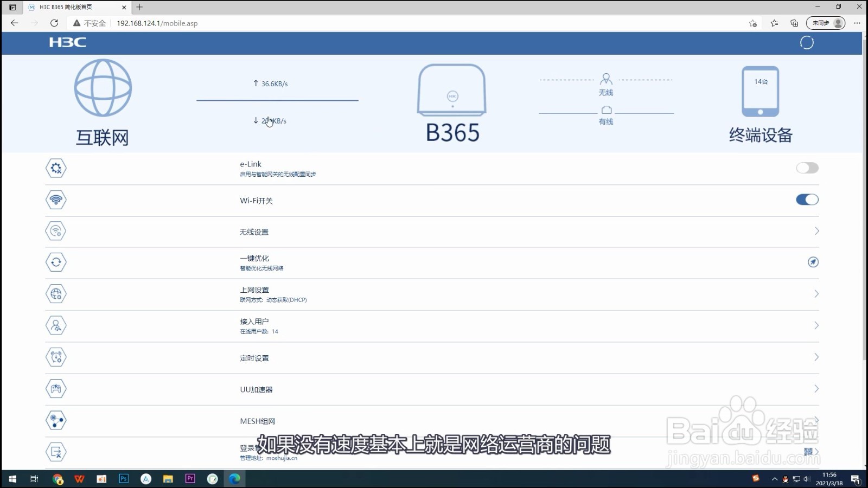
Task: Click the B365 router icon
Action: [451, 90]
